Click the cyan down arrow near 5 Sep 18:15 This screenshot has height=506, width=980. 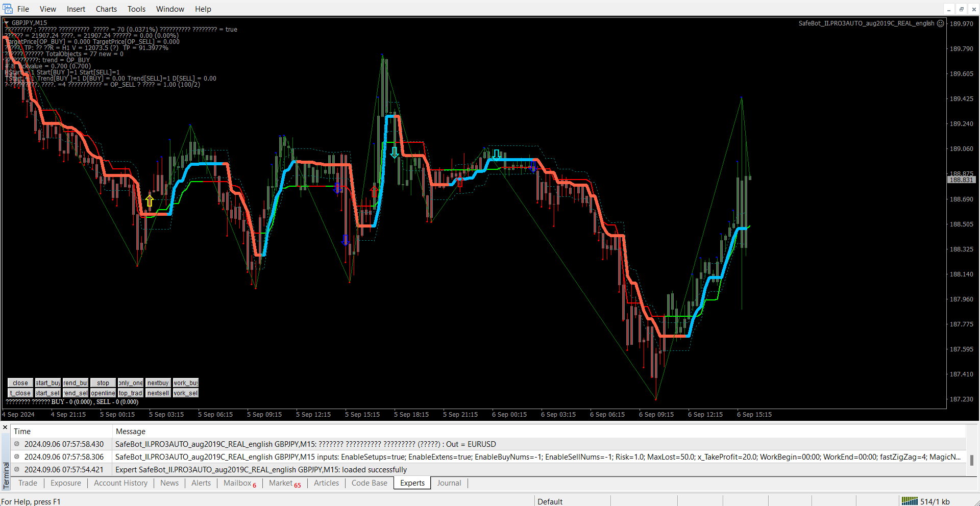394,153
